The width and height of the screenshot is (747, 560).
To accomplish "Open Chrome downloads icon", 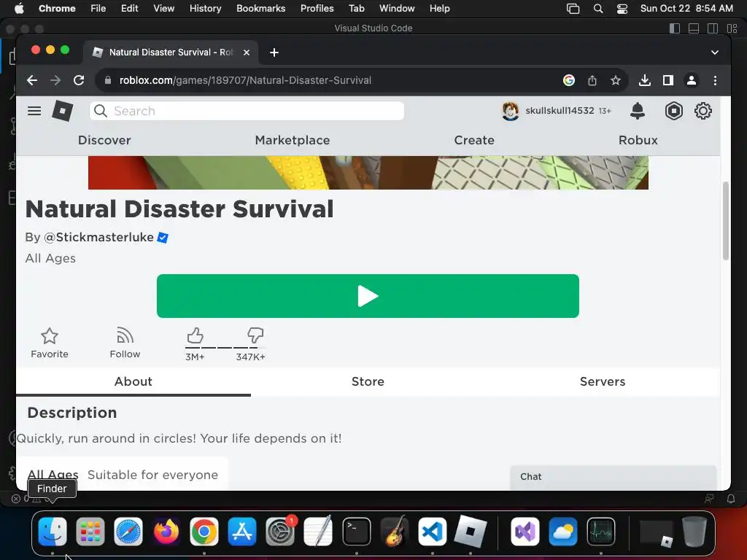I will coord(645,80).
